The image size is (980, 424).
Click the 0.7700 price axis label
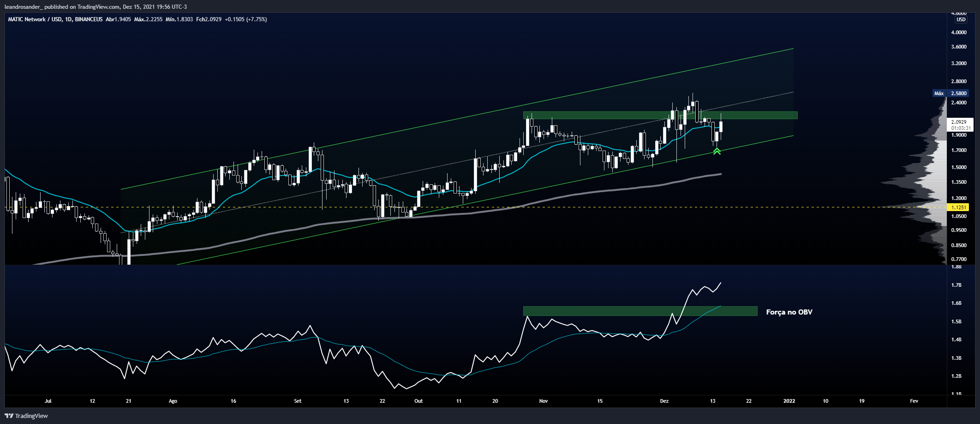(959, 259)
